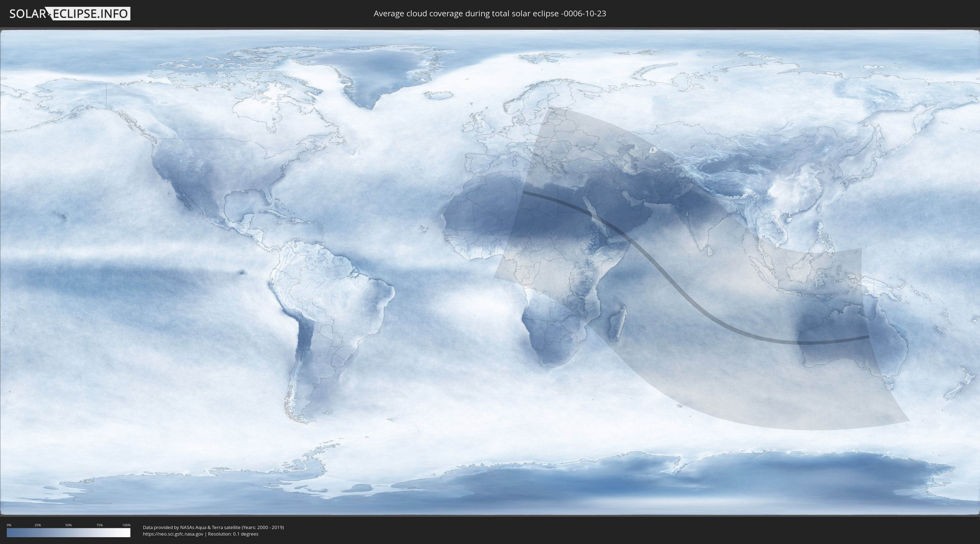Click the totality path line over Australia

(833, 342)
